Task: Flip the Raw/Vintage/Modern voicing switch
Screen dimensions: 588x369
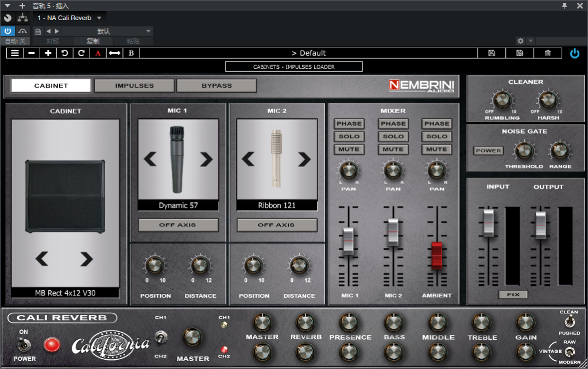Action: tap(570, 352)
